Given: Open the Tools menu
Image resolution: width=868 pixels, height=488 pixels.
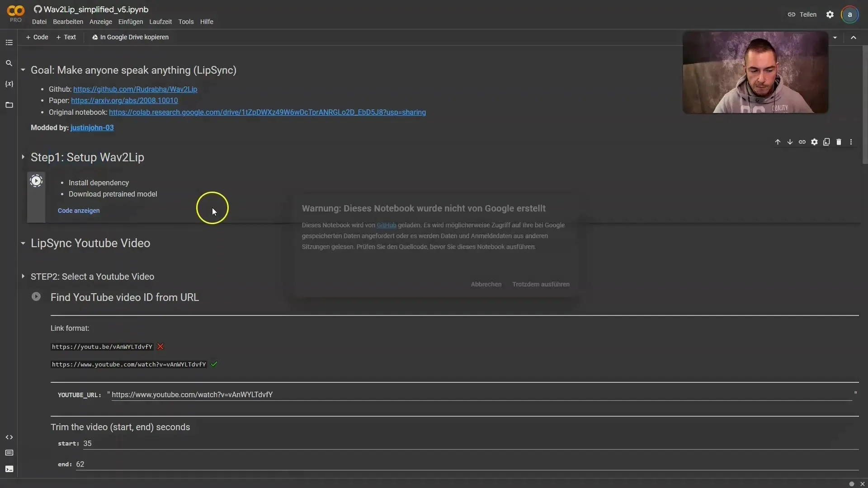Looking at the screenshot, I should tap(186, 22).
